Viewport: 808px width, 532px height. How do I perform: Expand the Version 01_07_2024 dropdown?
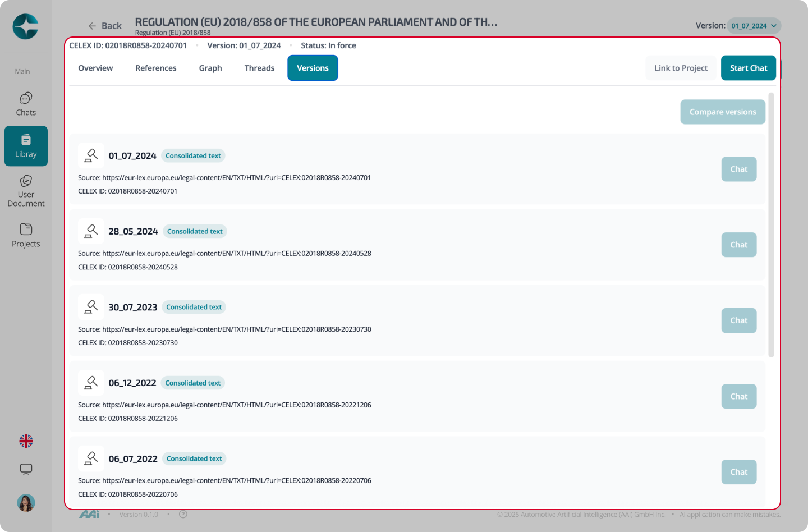754,26
